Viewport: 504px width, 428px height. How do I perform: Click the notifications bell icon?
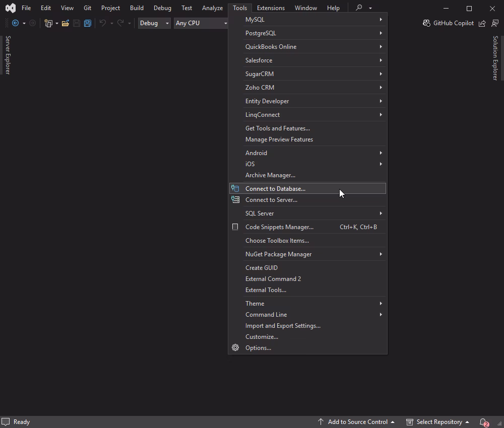tap(483, 422)
